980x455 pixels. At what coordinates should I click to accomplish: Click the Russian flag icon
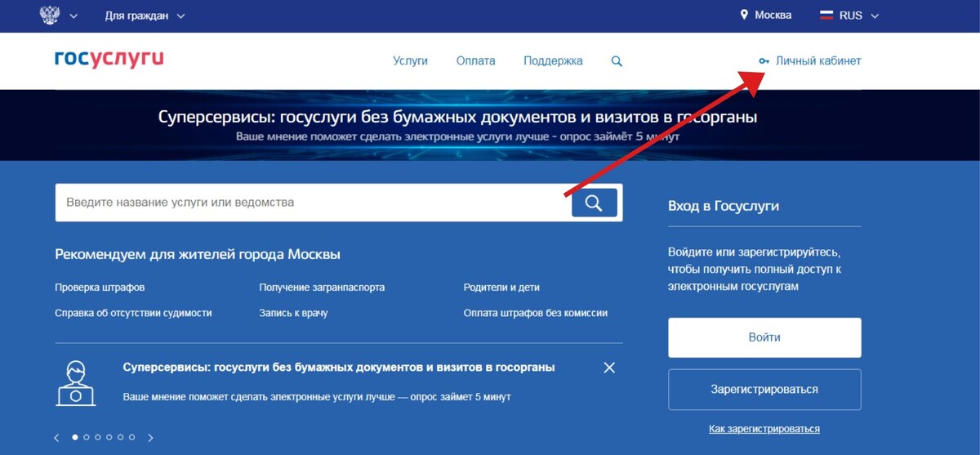click(x=826, y=16)
